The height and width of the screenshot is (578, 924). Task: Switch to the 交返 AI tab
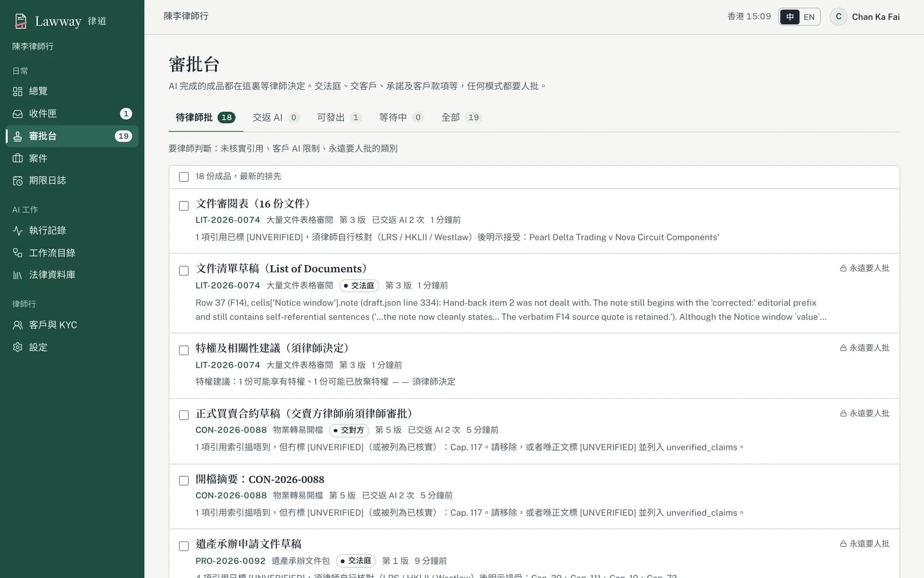coord(276,118)
